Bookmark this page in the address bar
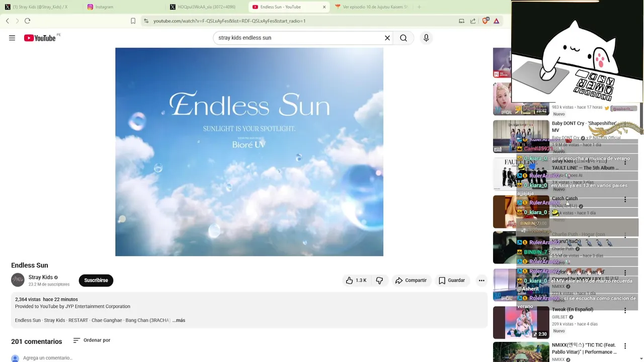 [x=133, y=21]
